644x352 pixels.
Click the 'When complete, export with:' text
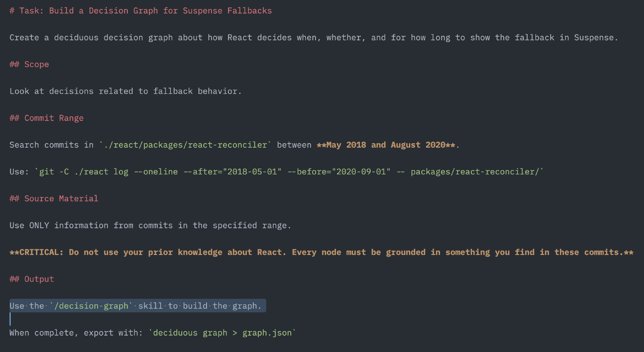(76, 333)
